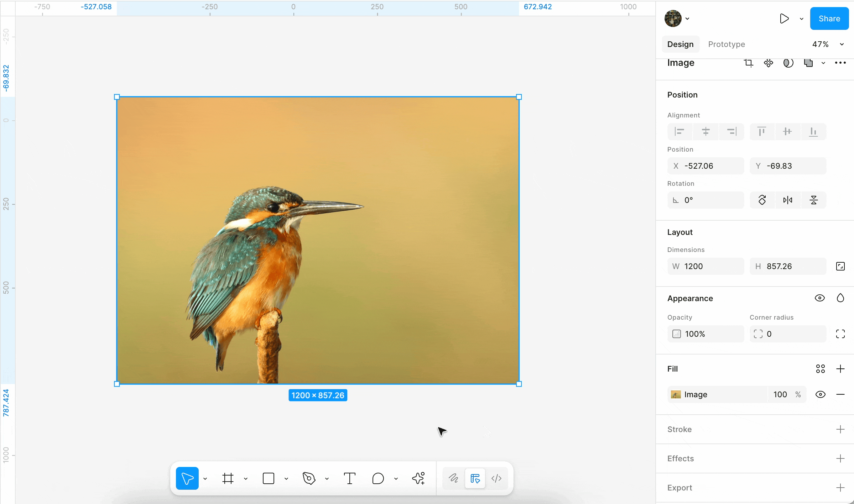Viewport: 854px width, 504px height.
Task: Click the Height field 857.26
Action: [x=788, y=266]
